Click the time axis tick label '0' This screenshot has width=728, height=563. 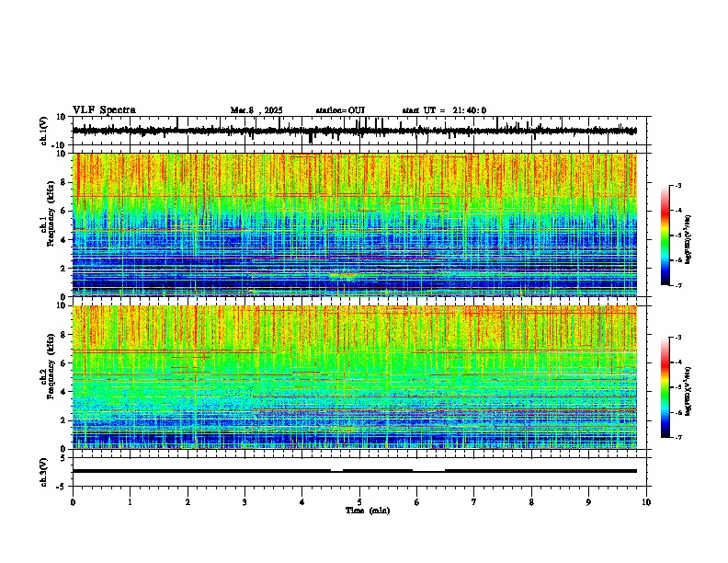point(73,502)
